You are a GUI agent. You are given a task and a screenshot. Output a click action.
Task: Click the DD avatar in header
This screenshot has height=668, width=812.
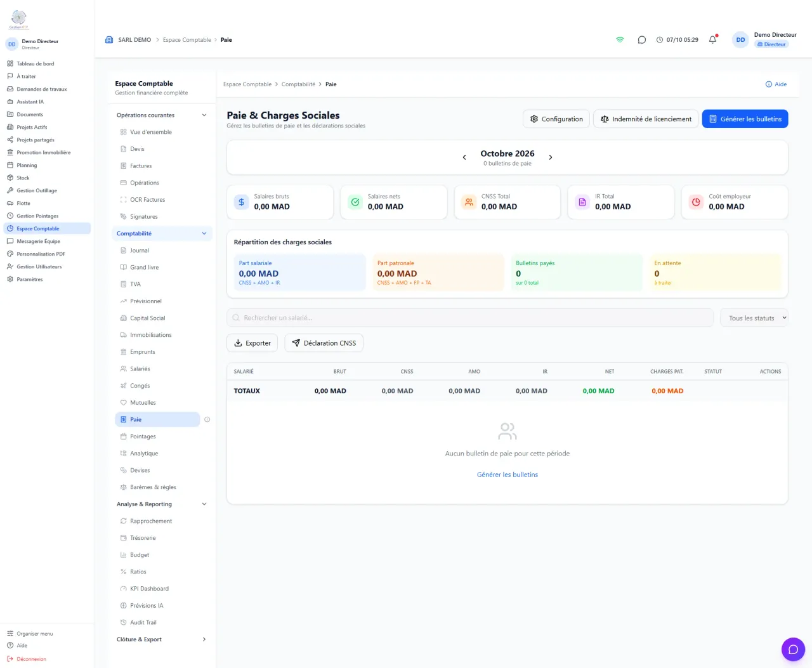point(740,39)
